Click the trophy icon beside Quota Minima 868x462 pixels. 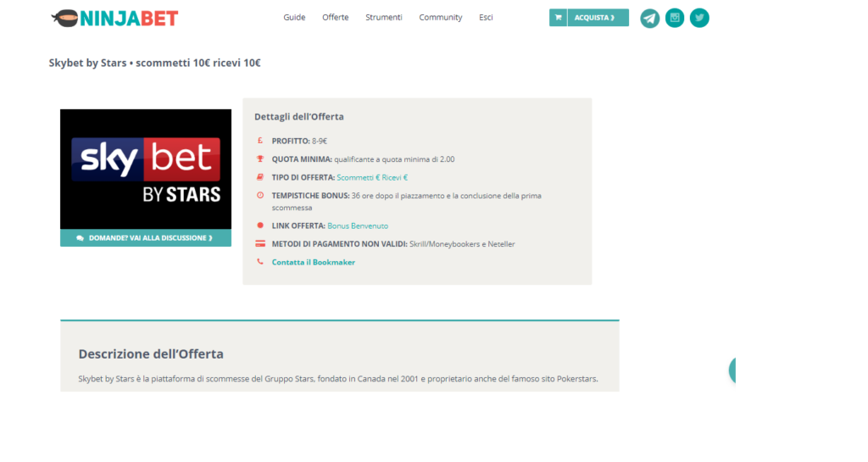[260, 159]
